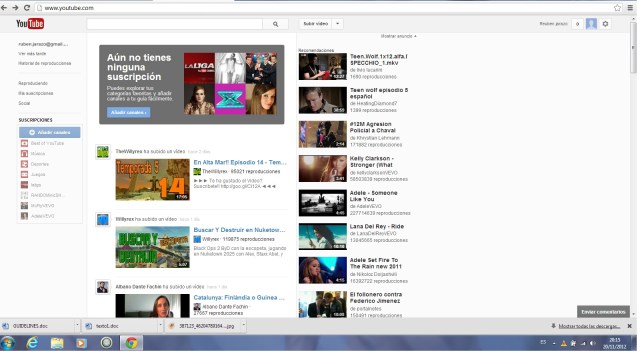Image resolution: width=640 pixels, height=360 pixels.
Task: Reload the page with refresh icon
Action: click(27, 8)
